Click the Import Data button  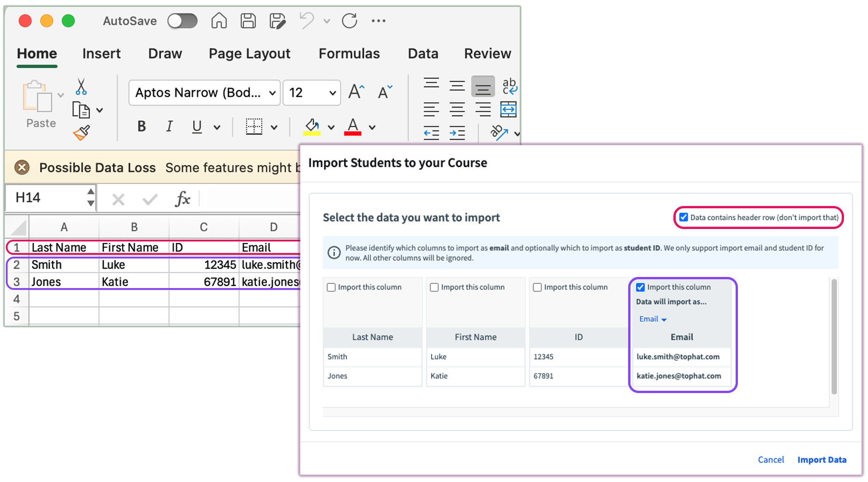[x=822, y=459]
